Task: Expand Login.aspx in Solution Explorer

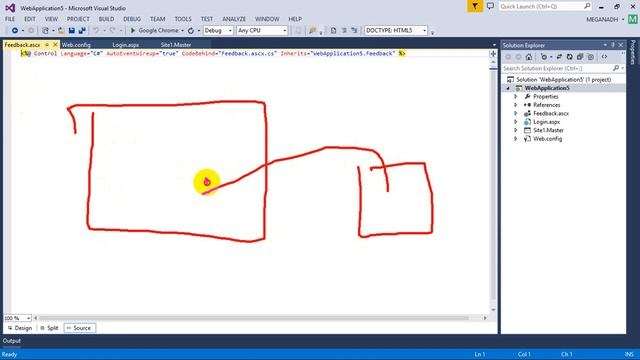Action: [x=516, y=122]
